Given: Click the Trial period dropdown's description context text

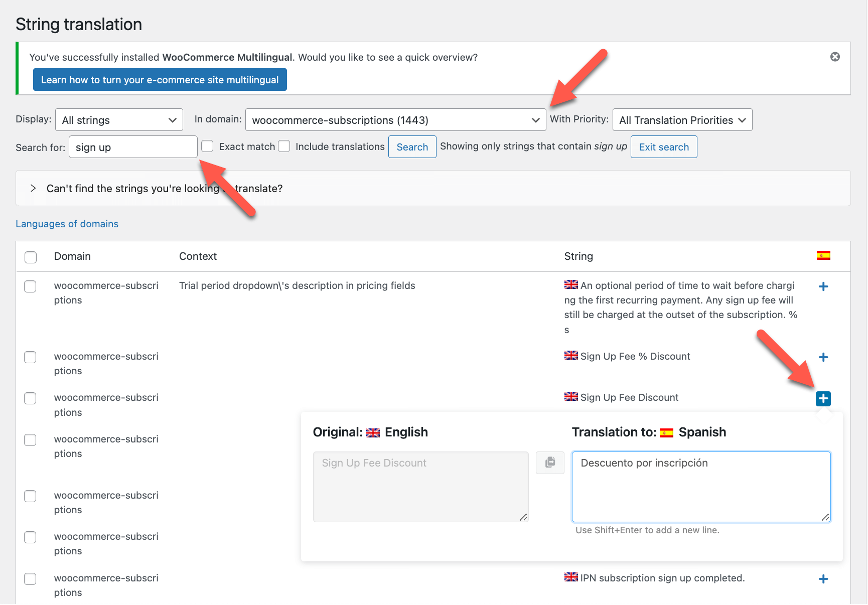Looking at the screenshot, I should [x=297, y=285].
